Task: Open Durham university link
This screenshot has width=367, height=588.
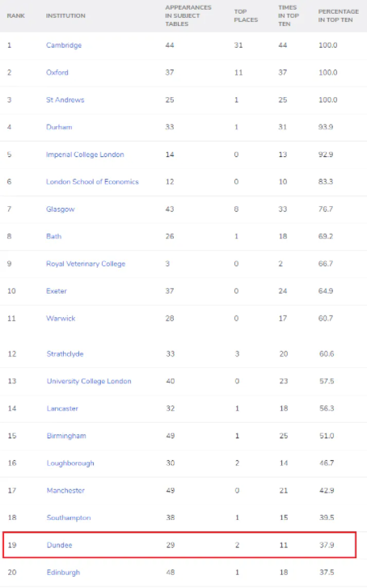Action: pyautogui.click(x=59, y=127)
